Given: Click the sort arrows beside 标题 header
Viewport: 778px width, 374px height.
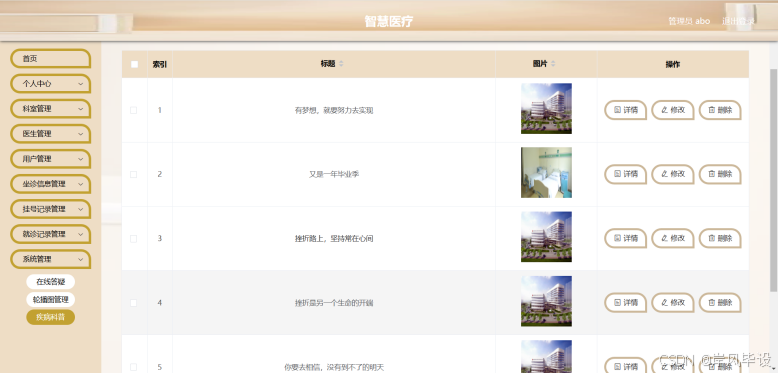Looking at the screenshot, I should 341,64.
